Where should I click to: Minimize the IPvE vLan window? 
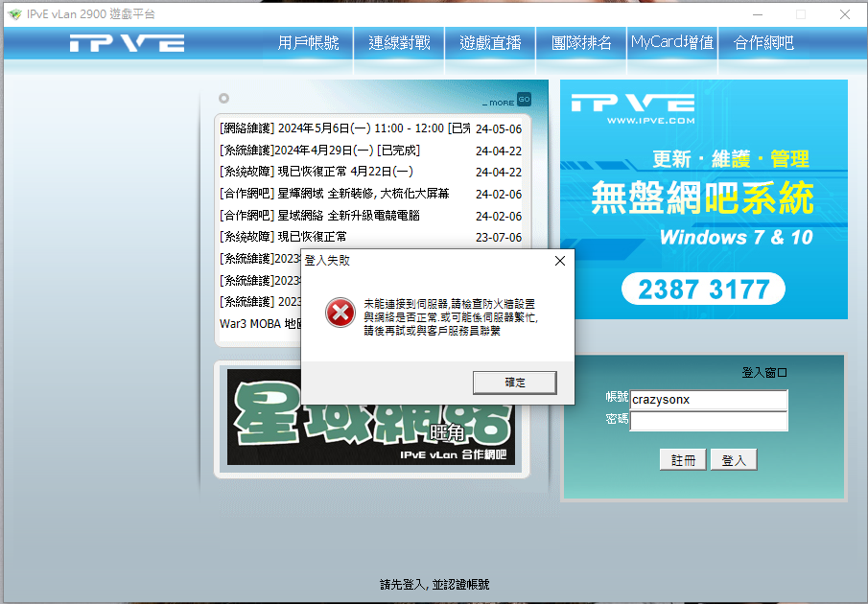[758, 14]
